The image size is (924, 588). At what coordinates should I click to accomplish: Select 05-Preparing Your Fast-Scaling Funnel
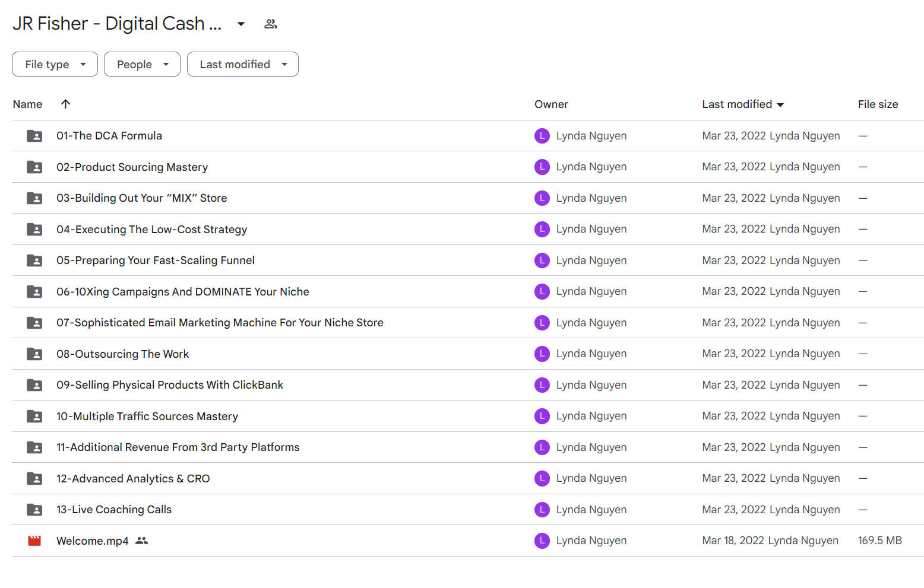(x=156, y=260)
